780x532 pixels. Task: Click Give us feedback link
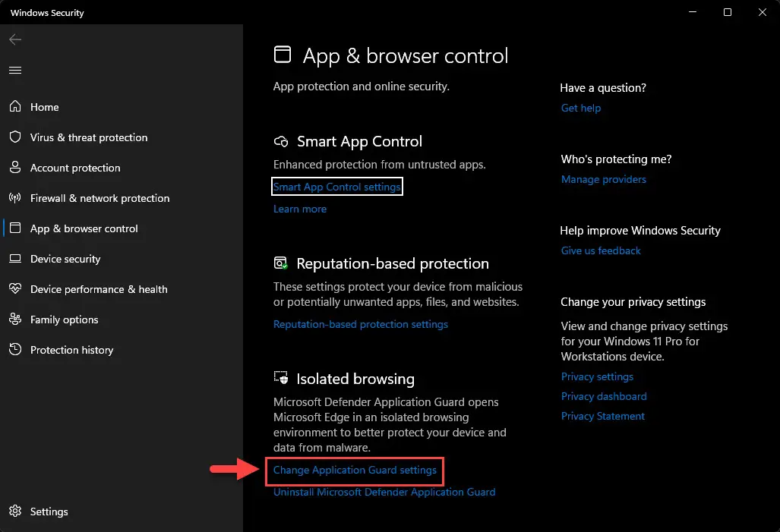coord(601,250)
